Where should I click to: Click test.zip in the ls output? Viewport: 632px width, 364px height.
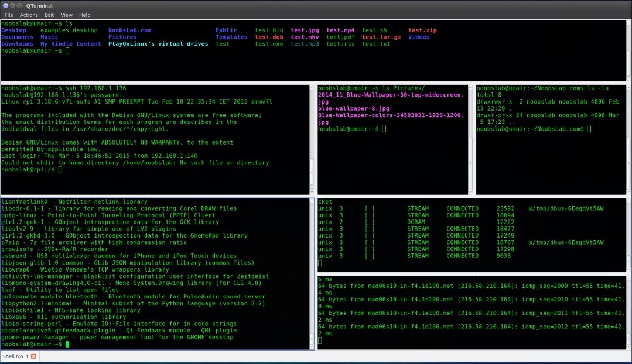(x=422, y=30)
